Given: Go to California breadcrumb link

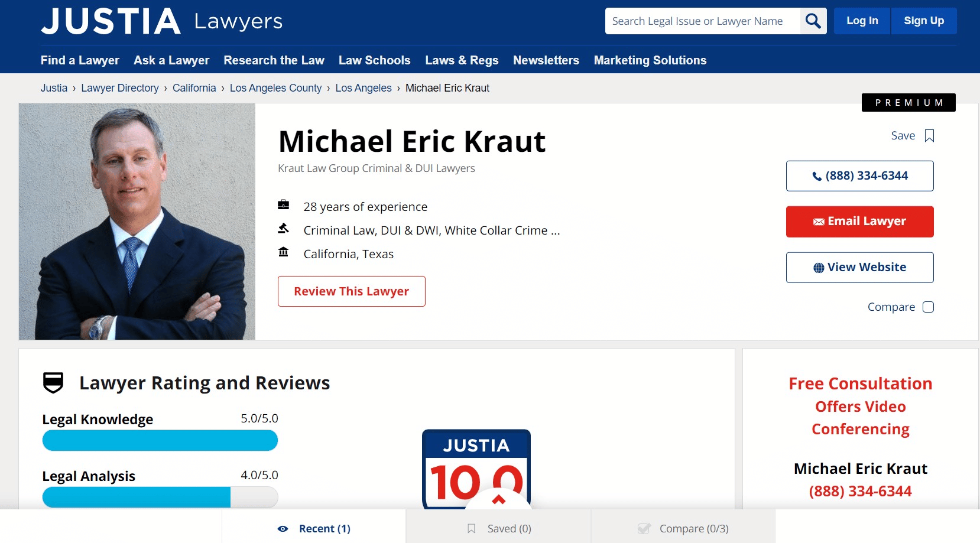Looking at the screenshot, I should (194, 88).
